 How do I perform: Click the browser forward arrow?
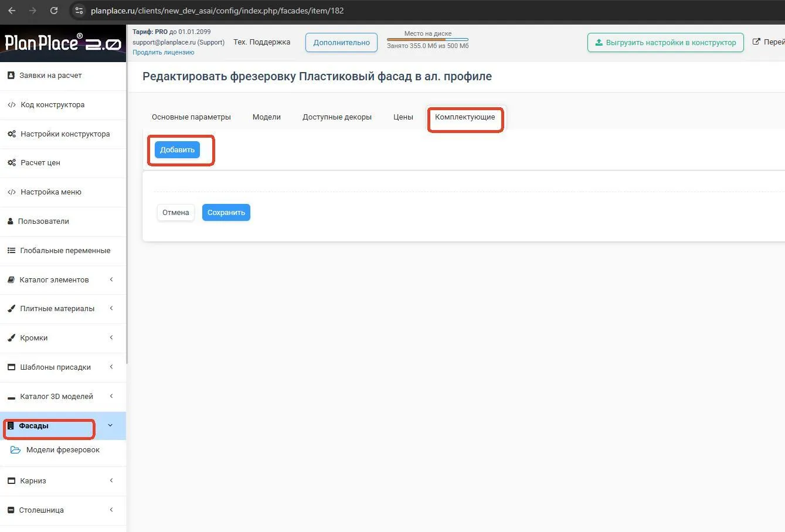click(x=33, y=11)
